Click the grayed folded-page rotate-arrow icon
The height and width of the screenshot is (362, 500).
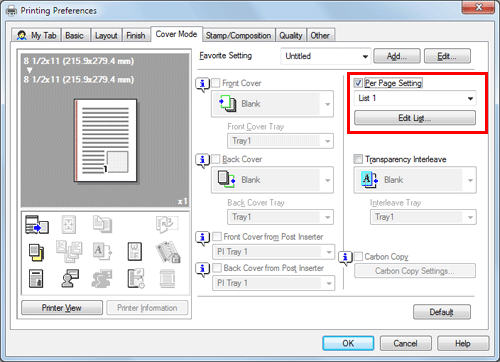click(166, 224)
